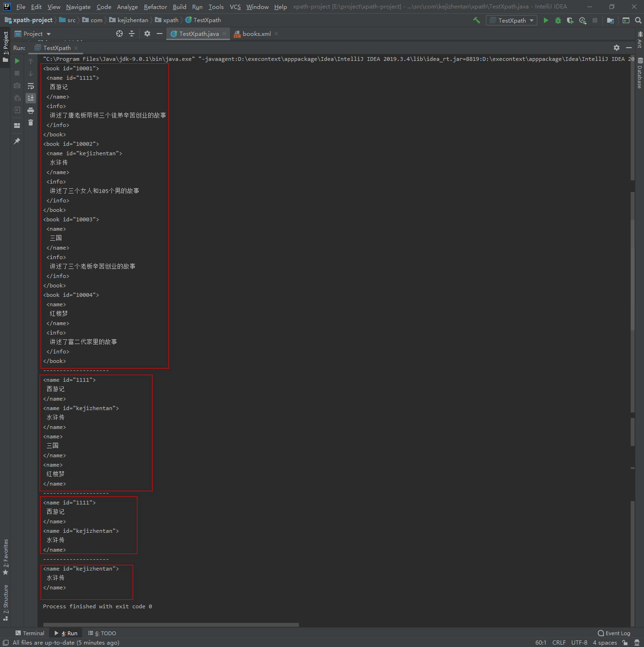Image resolution: width=644 pixels, height=647 pixels.
Task: Open the TestXpath run configuration dropdown
Action: (x=512, y=20)
